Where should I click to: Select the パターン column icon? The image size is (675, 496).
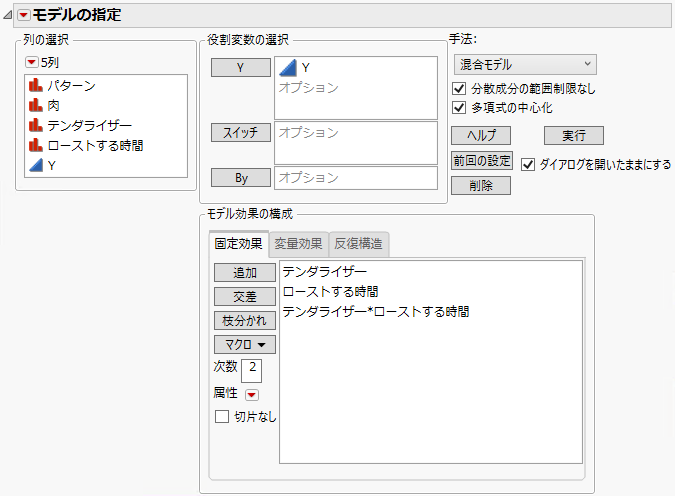(x=36, y=86)
